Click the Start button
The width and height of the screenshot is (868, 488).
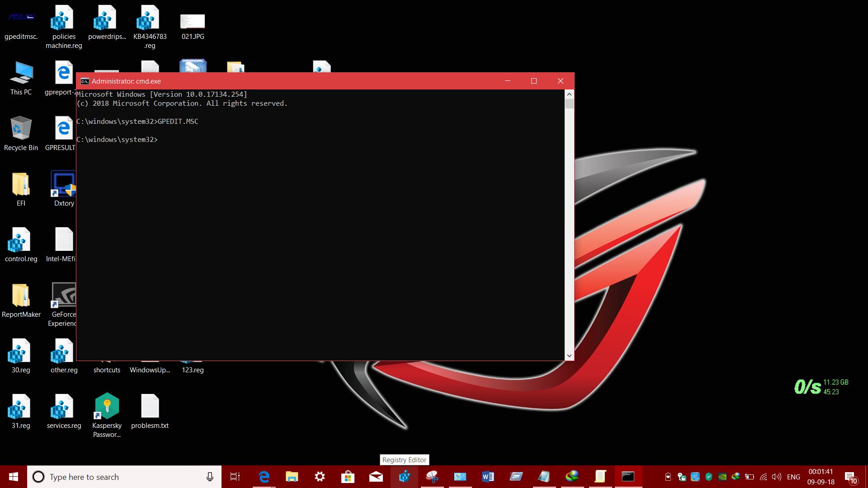[14, 477]
